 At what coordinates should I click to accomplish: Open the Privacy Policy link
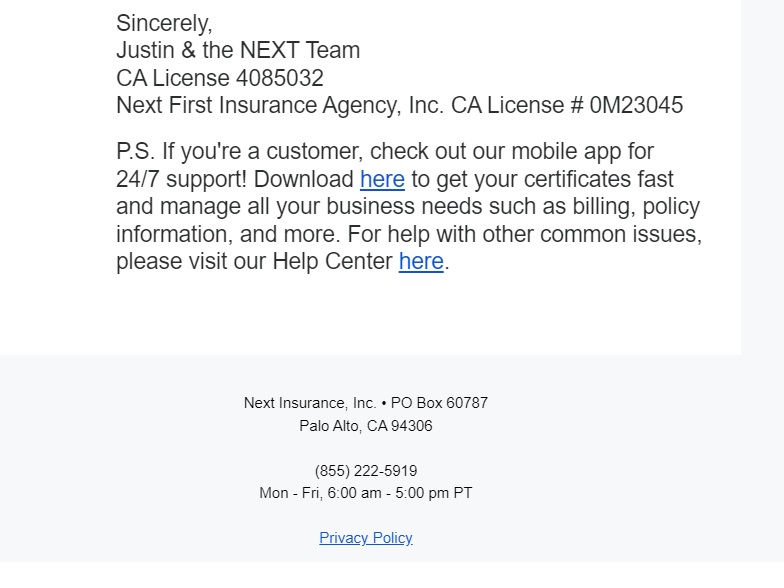(366, 538)
